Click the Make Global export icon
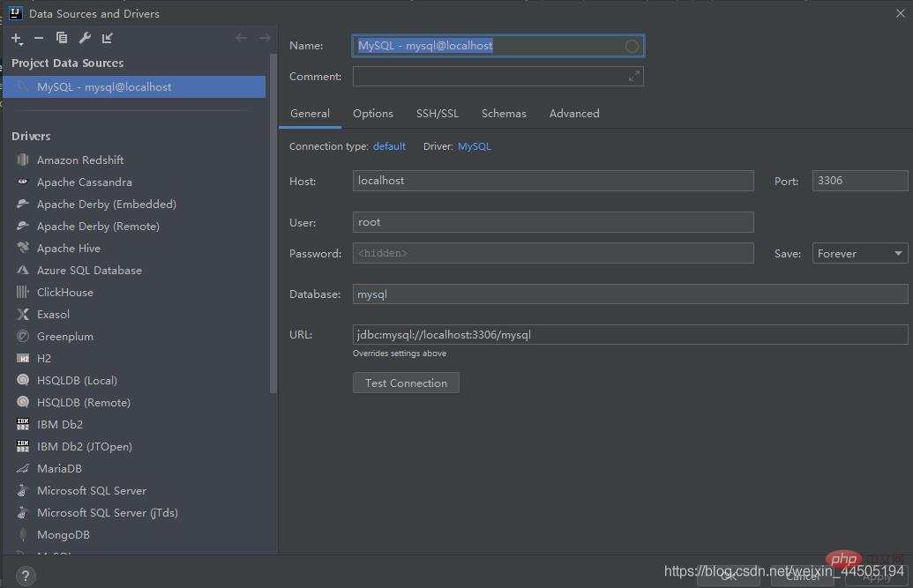This screenshot has height=588, width=913. click(108, 38)
